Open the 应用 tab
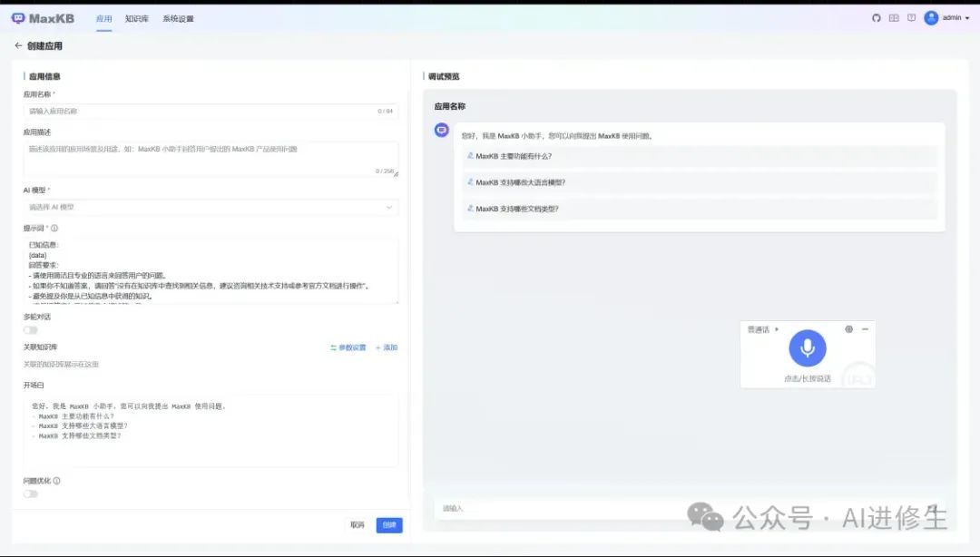The image size is (980, 557). click(x=103, y=19)
